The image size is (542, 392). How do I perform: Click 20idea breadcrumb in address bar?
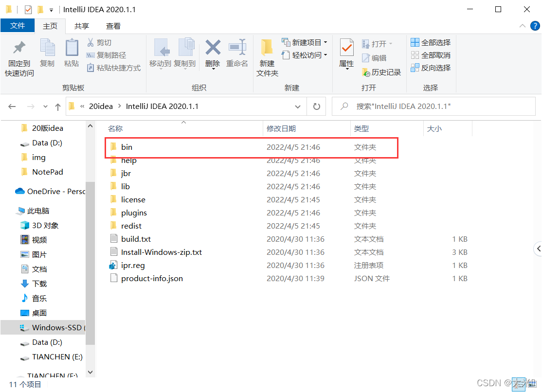pos(101,107)
